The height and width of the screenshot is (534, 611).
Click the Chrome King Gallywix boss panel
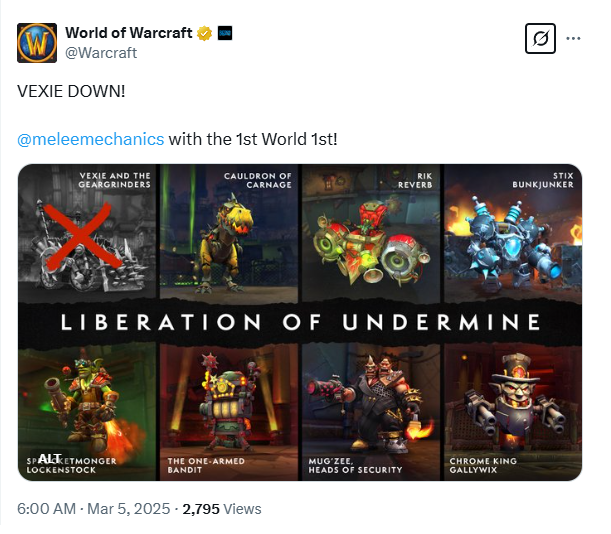513,413
